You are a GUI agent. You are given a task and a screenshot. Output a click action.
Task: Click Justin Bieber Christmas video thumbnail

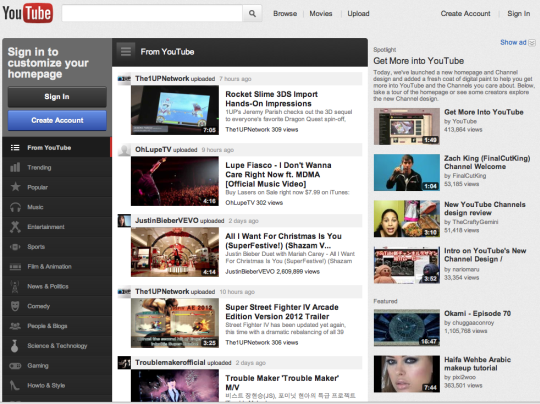pos(175,252)
